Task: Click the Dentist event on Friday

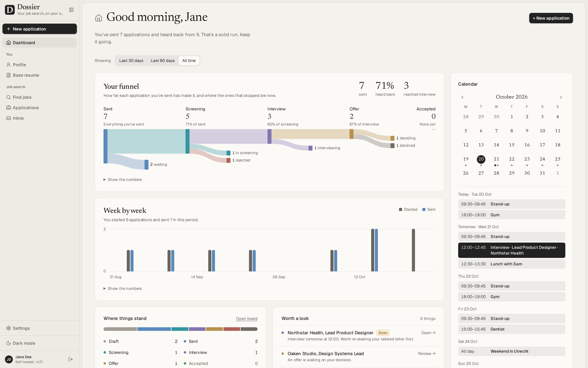Action: (511, 329)
